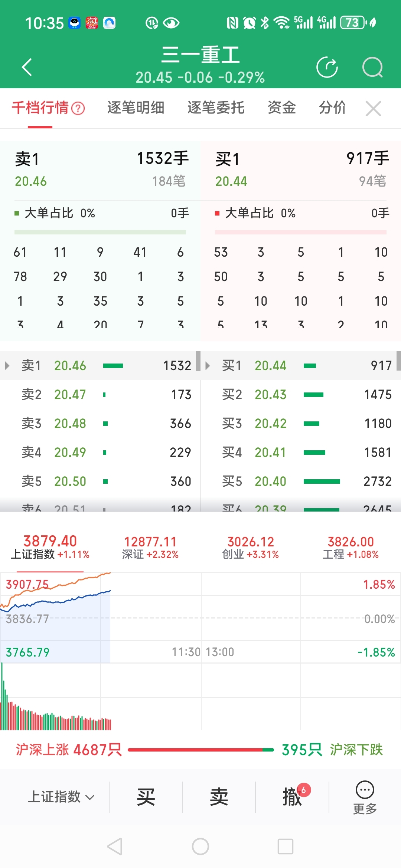
Task: Open the search magnifier icon
Action: (372, 67)
